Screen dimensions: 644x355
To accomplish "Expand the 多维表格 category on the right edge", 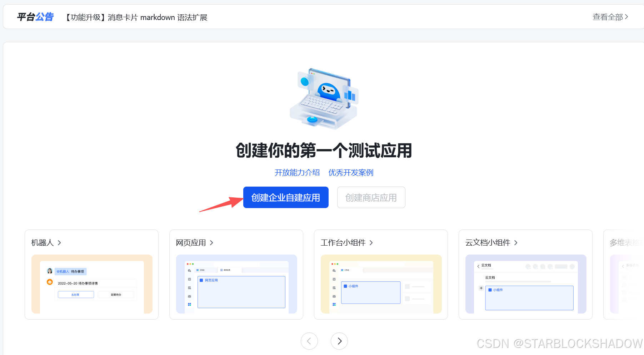I will (625, 243).
